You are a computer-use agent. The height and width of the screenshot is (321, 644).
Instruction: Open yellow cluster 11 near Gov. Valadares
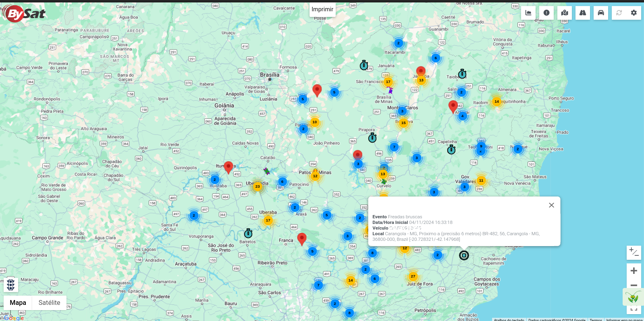coord(481,180)
